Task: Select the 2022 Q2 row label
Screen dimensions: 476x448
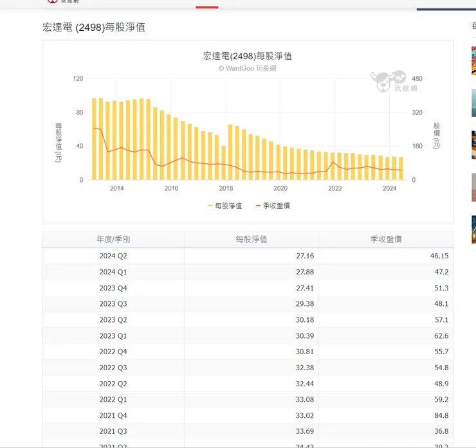Action: 113,384
